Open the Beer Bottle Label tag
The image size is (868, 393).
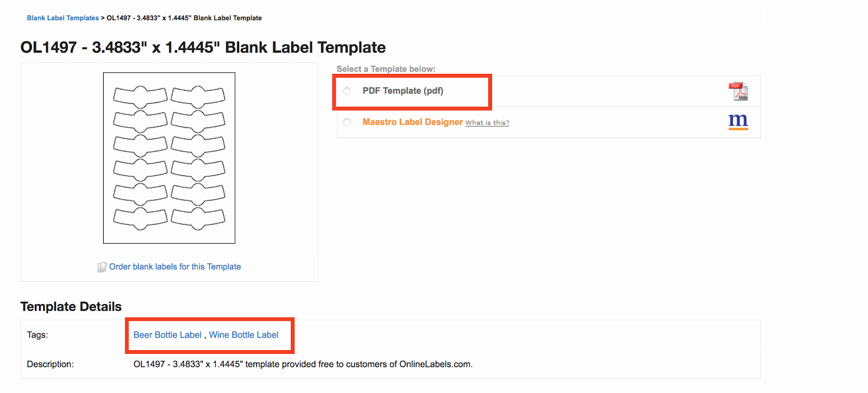(x=168, y=335)
